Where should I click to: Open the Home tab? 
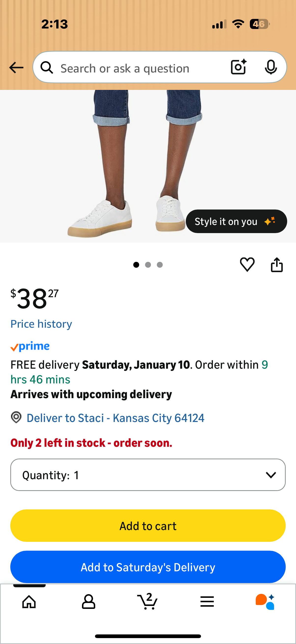pyautogui.click(x=29, y=601)
